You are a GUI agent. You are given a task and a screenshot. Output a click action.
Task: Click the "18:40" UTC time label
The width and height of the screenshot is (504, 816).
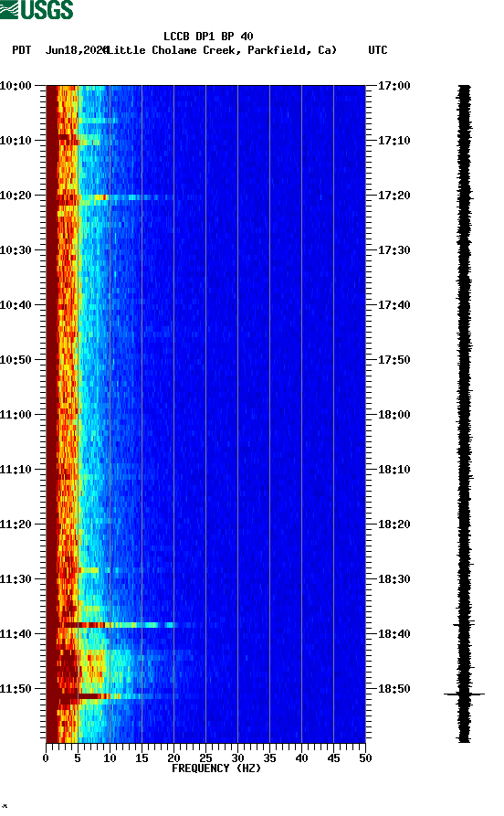pyautogui.click(x=394, y=634)
